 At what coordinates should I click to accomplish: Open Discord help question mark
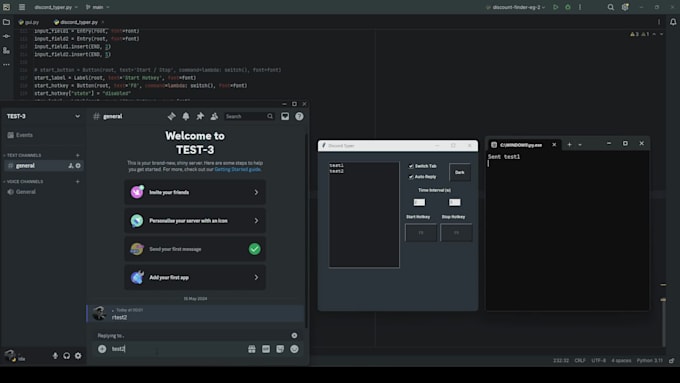pos(299,116)
